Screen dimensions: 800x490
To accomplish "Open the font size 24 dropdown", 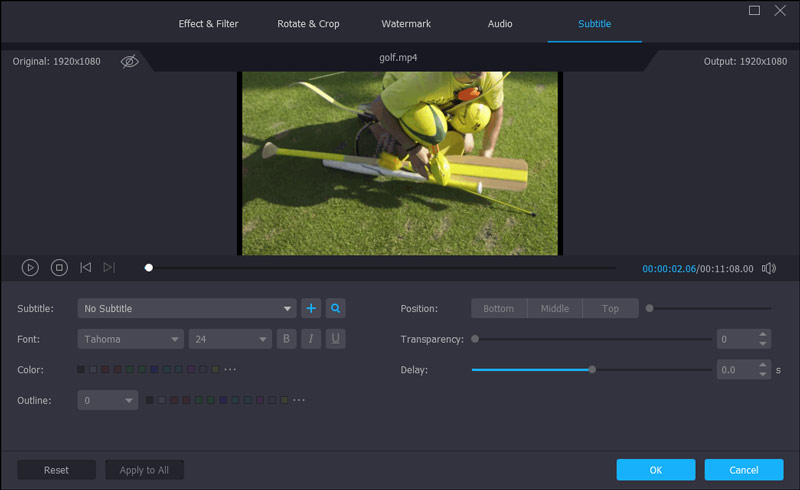I will (230, 339).
